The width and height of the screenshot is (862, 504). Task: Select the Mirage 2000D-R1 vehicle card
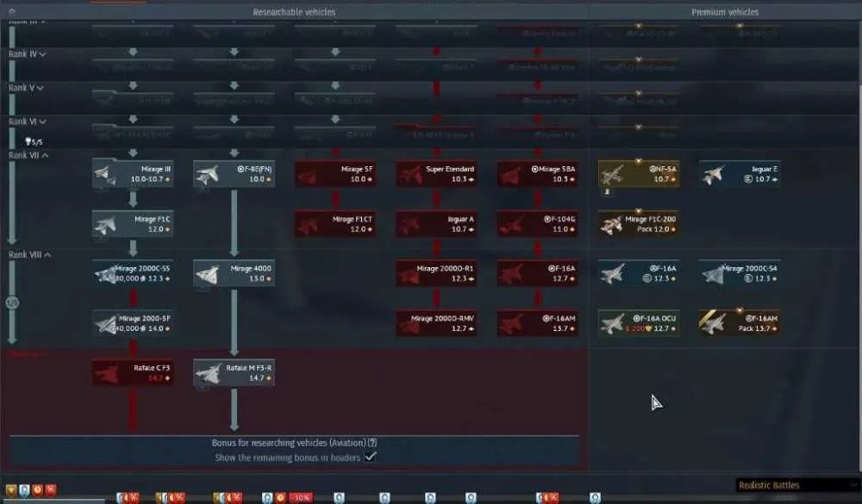tap(436, 274)
